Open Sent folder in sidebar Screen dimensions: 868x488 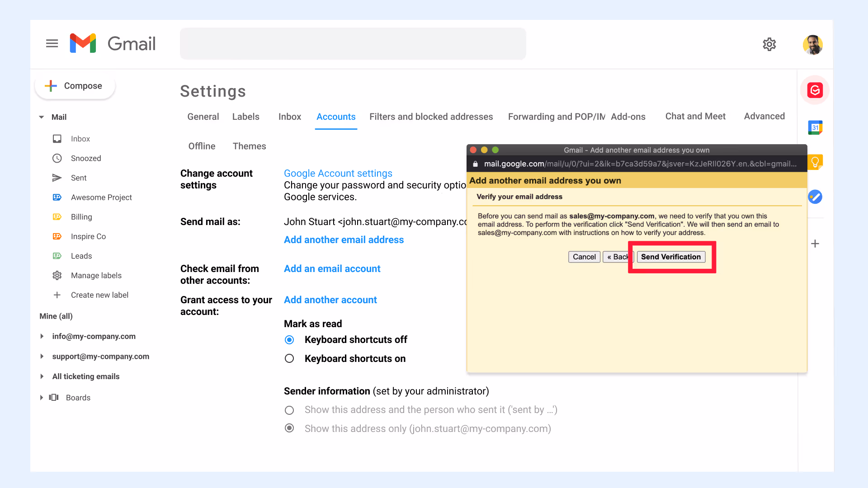[x=79, y=178]
